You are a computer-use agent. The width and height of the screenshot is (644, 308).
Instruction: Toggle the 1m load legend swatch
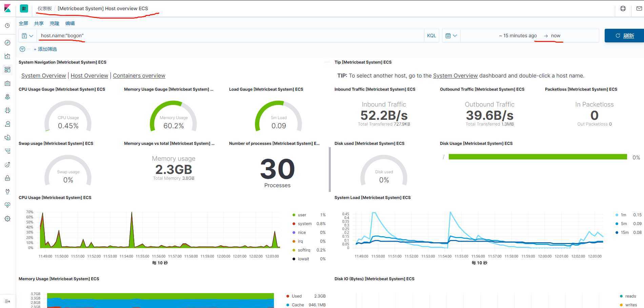tap(617, 215)
